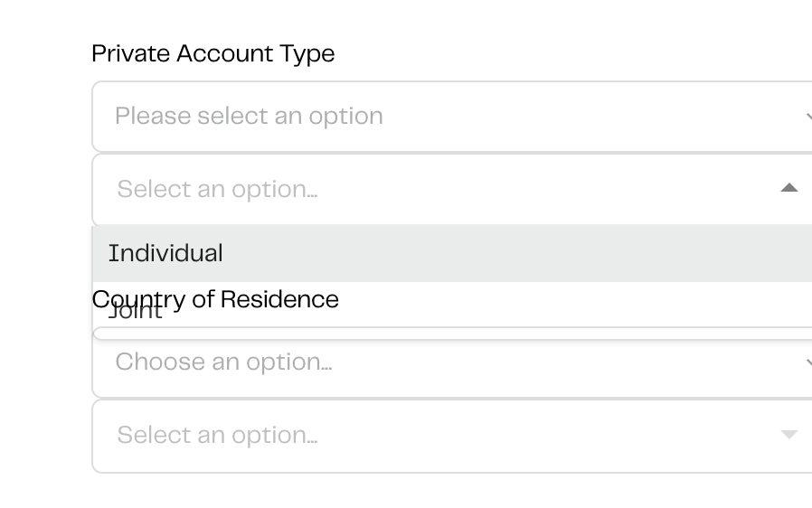Screen dimensions: 812x508
Task: Pick the highlighted "Individual" list row
Action: click(452, 253)
